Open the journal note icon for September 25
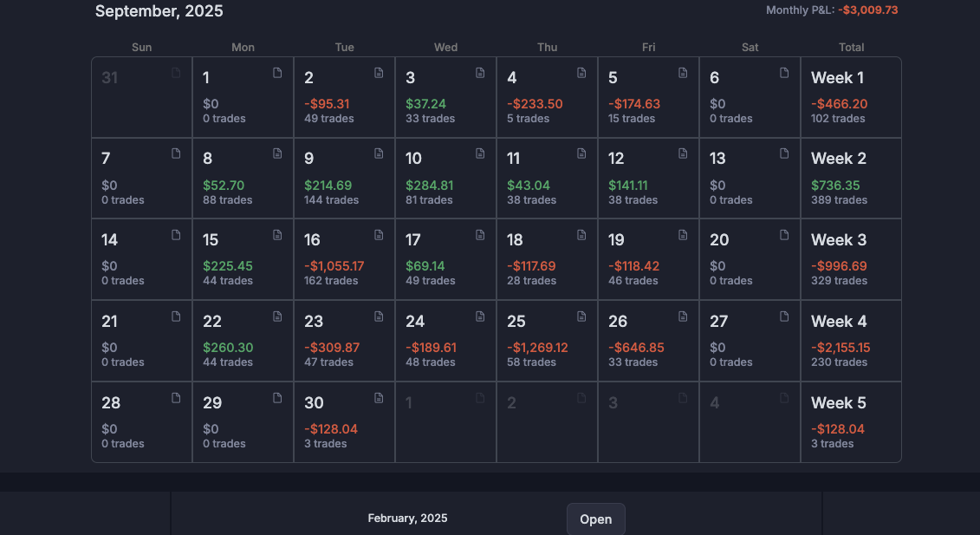Screen dimensions: 980x535 pos(581,316)
